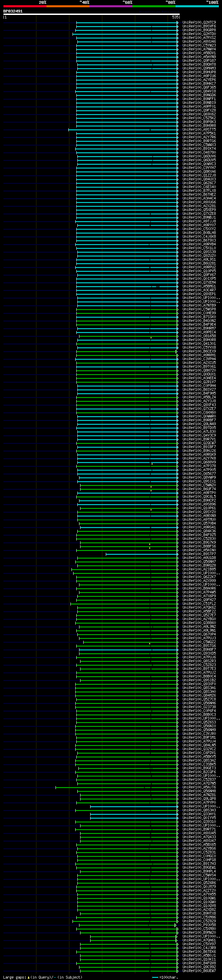Screen dimensions: 222x980
Task: Click the =100char. scale legend bar
Action: point(155,977)
